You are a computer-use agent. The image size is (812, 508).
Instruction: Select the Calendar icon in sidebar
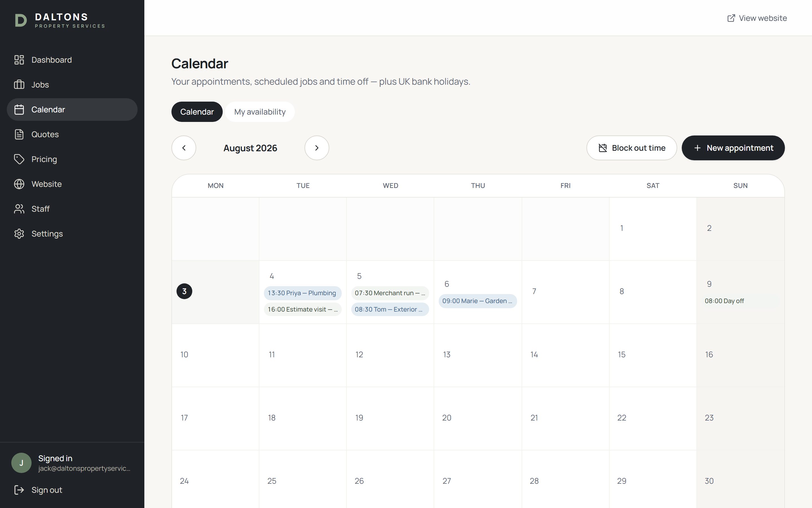[x=19, y=110]
